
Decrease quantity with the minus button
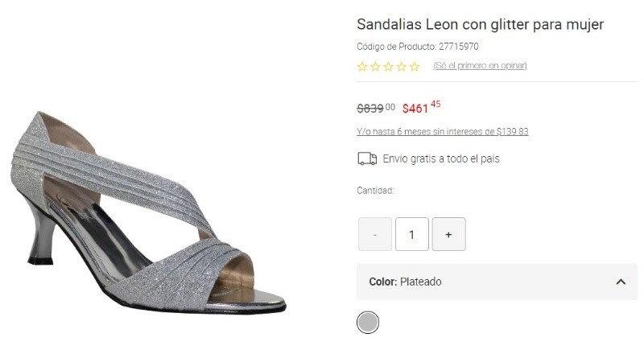(375, 234)
